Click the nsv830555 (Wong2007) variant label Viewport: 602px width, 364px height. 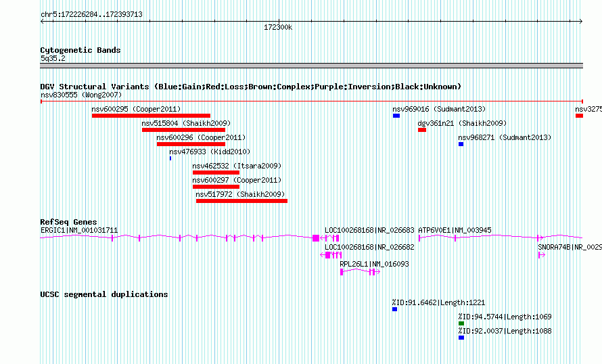(81, 95)
